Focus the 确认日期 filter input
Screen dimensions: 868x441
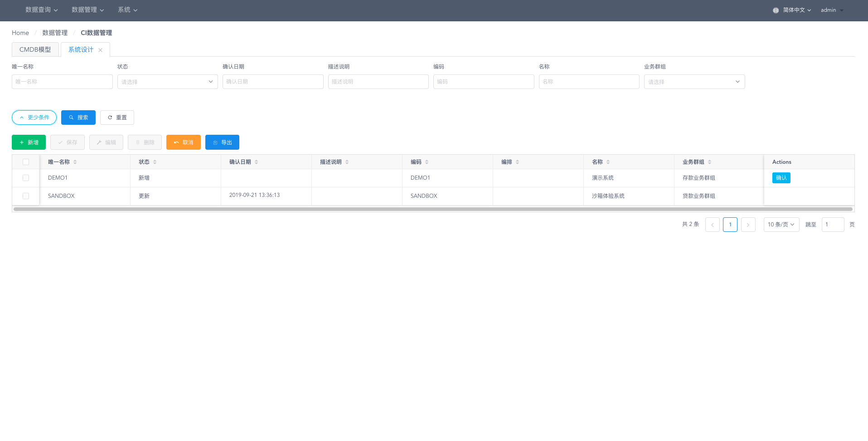[x=273, y=82]
